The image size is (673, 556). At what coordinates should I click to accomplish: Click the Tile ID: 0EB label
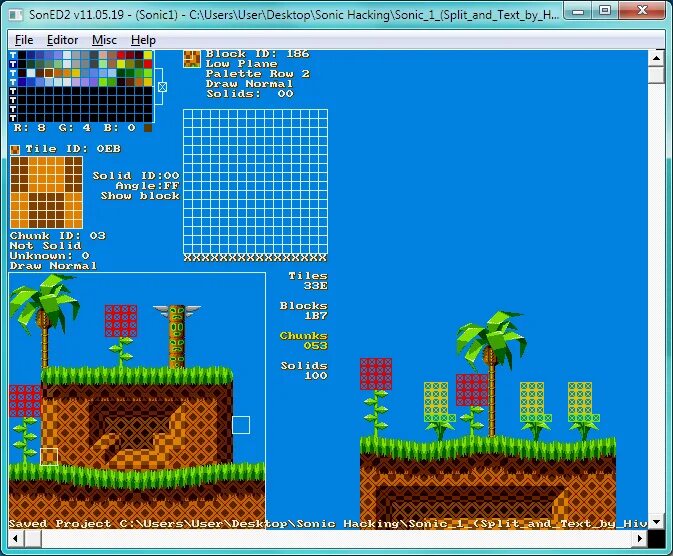(73, 149)
